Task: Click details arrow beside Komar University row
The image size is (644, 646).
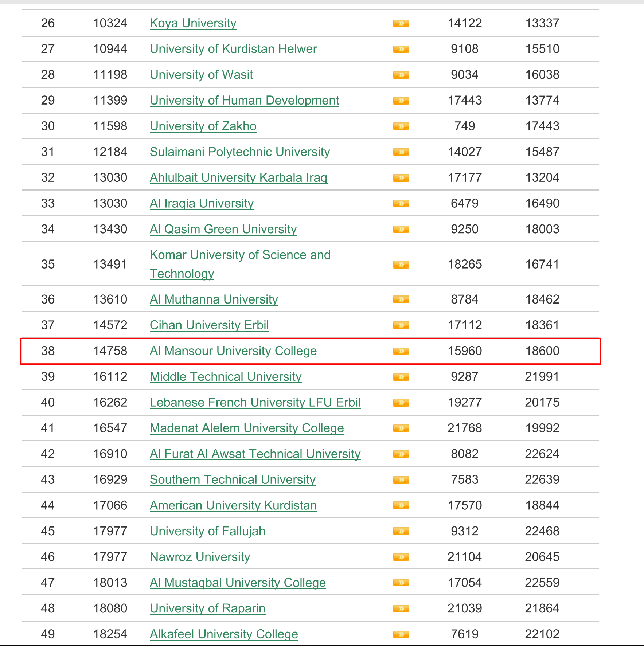Action: (x=401, y=265)
